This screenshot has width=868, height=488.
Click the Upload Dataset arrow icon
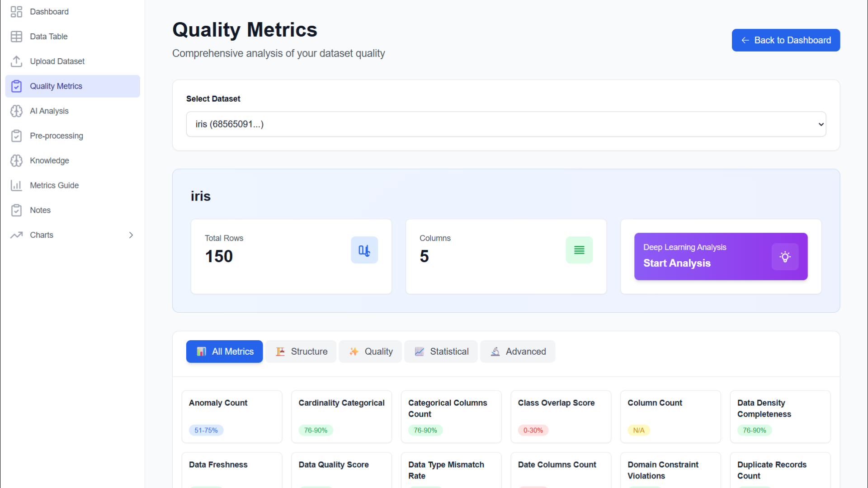click(x=16, y=61)
